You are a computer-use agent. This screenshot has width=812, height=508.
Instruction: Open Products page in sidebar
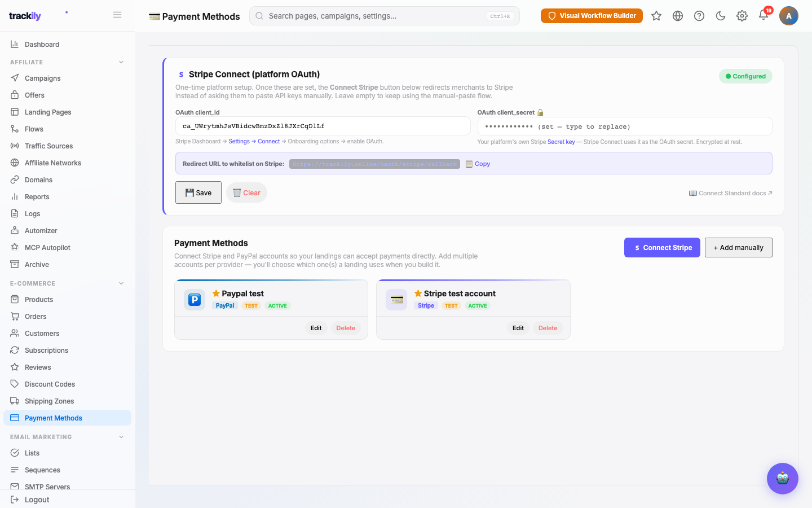pyautogui.click(x=67, y=299)
